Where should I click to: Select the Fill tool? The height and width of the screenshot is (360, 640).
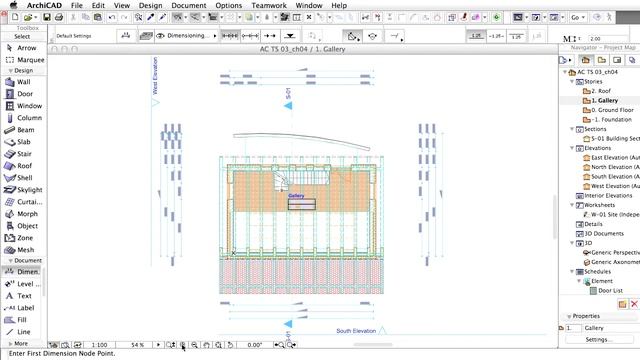[x=23, y=320]
